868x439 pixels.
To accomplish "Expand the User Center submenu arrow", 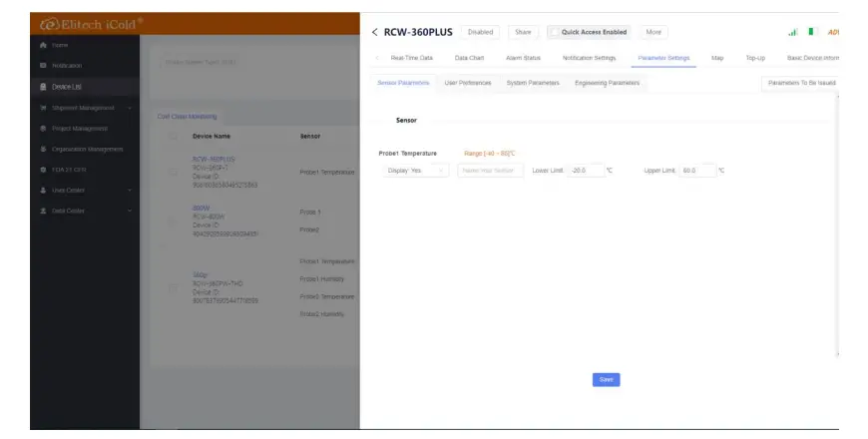I will pos(130,191).
